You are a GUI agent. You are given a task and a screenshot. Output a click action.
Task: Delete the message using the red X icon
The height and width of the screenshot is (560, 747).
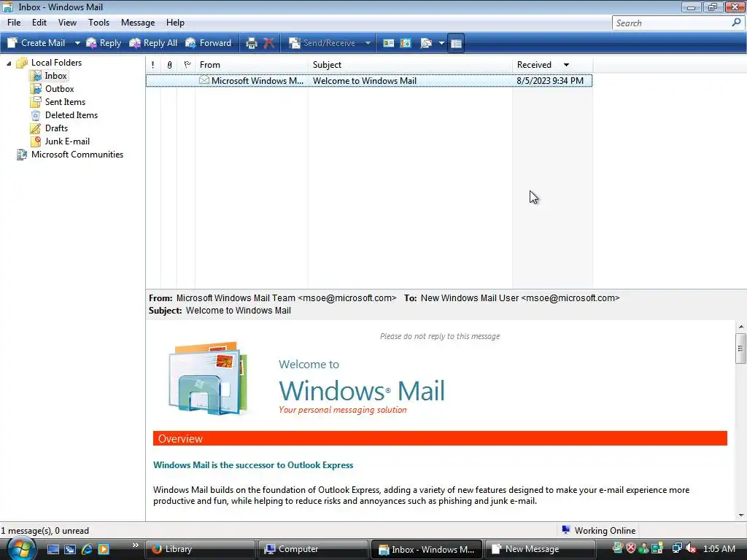point(269,43)
